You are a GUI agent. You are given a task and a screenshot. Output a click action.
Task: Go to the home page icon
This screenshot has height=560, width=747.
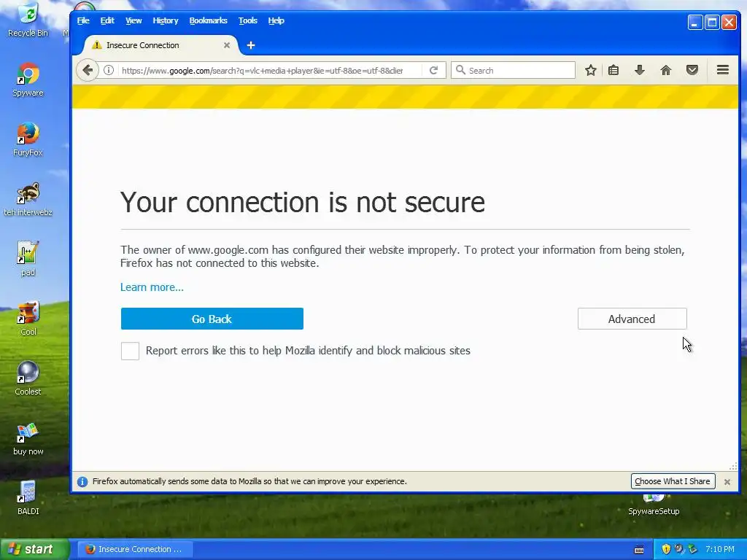[x=666, y=71]
